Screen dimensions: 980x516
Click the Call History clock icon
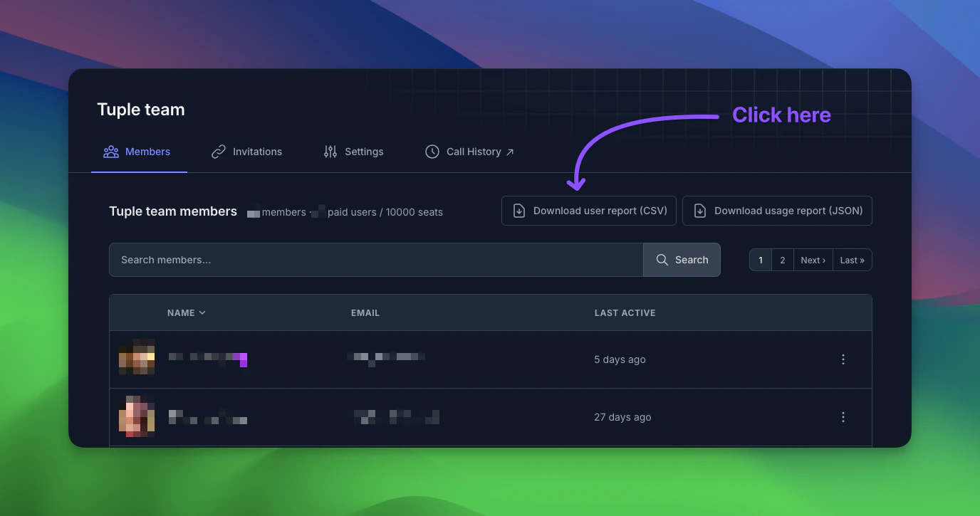[x=432, y=152]
